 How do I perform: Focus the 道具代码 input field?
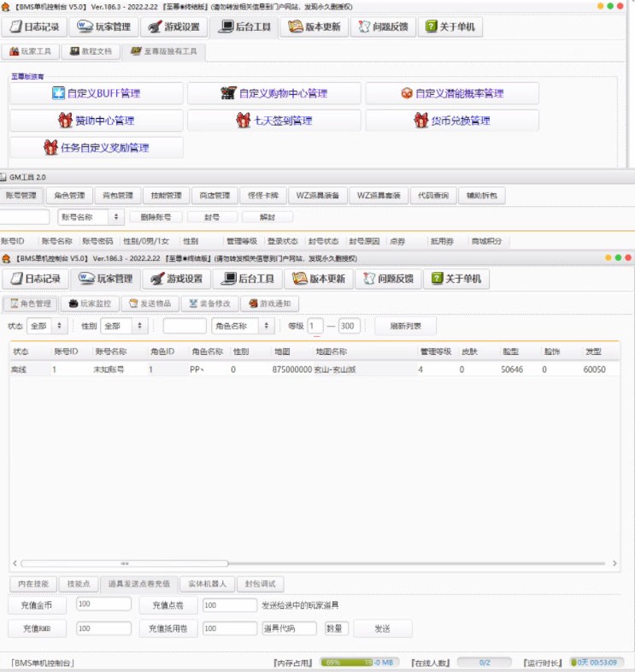pos(289,628)
